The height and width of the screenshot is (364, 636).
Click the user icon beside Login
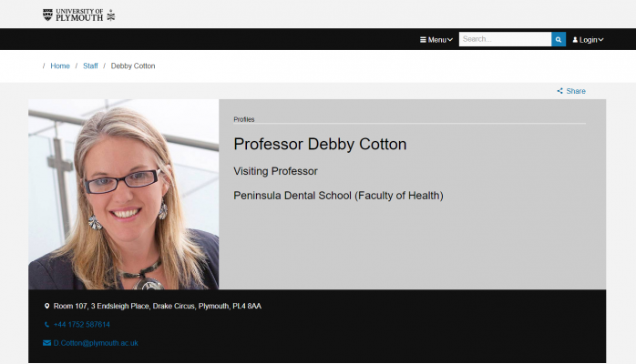[575, 40]
